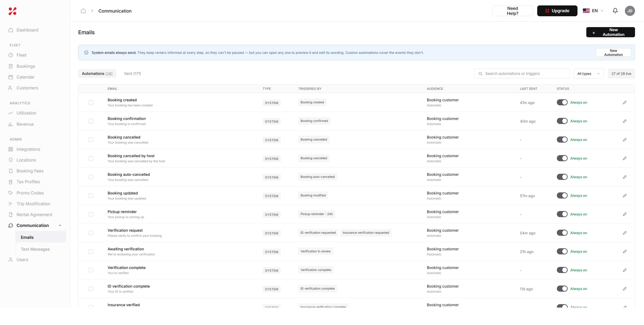Click pencil icon for ID verification complete
644x325 pixels.
tap(625, 289)
